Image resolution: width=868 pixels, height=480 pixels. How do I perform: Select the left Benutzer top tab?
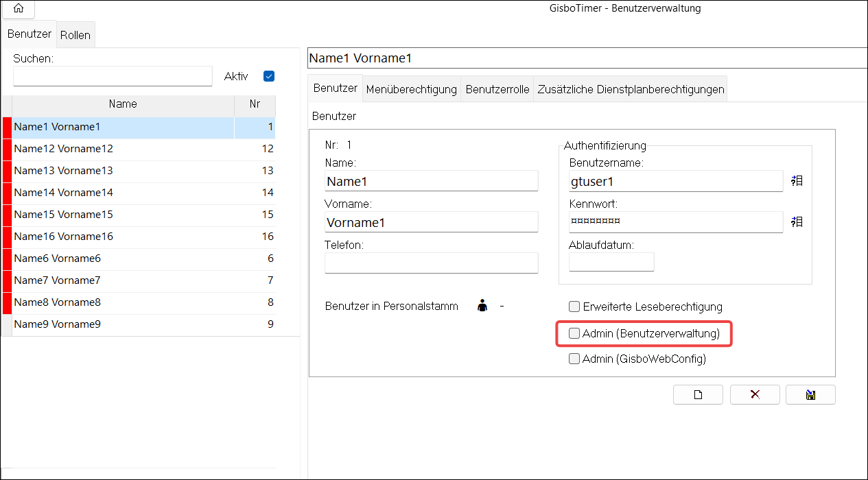(x=30, y=34)
